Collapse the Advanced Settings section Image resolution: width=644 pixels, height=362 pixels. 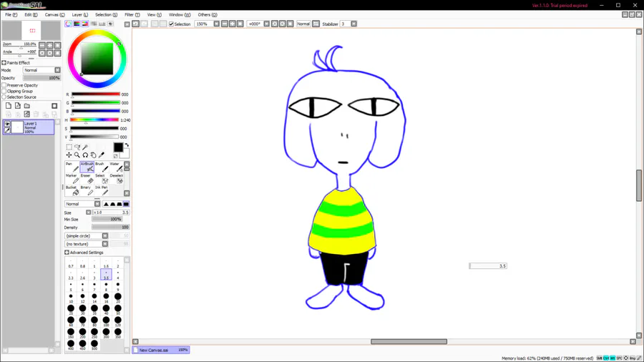[x=67, y=253]
